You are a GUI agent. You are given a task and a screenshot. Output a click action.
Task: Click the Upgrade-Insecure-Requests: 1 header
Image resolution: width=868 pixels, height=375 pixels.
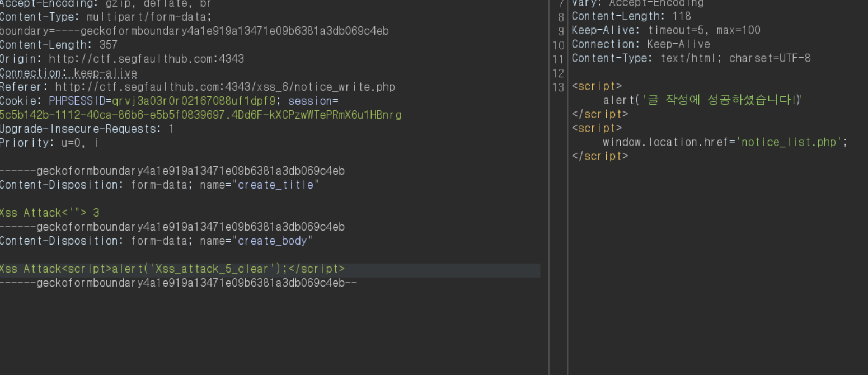click(x=87, y=129)
